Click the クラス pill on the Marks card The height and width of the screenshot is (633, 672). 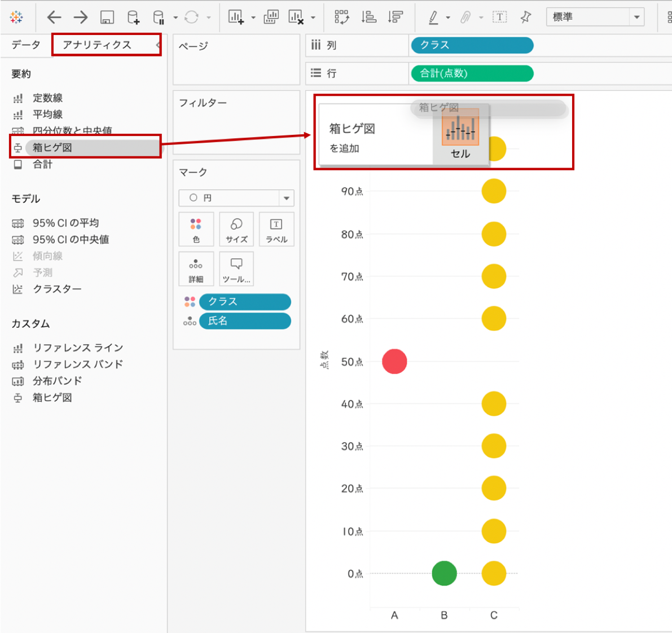[x=245, y=302]
